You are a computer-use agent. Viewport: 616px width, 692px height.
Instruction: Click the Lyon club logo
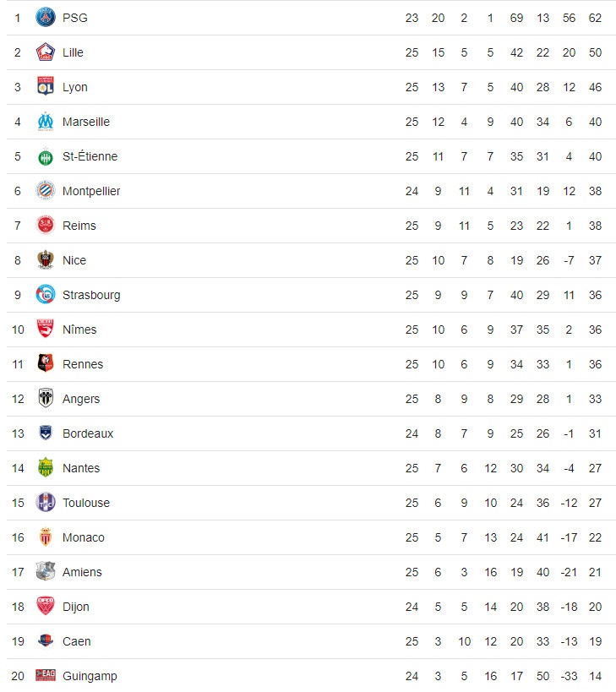click(x=46, y=87)
